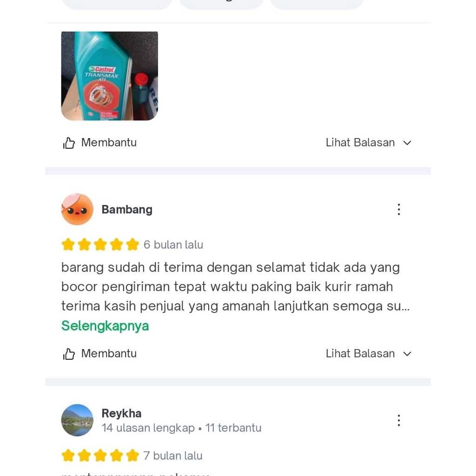476x476 pixels.
Task: Select the Reykha username
Action: tap(121, 413)
